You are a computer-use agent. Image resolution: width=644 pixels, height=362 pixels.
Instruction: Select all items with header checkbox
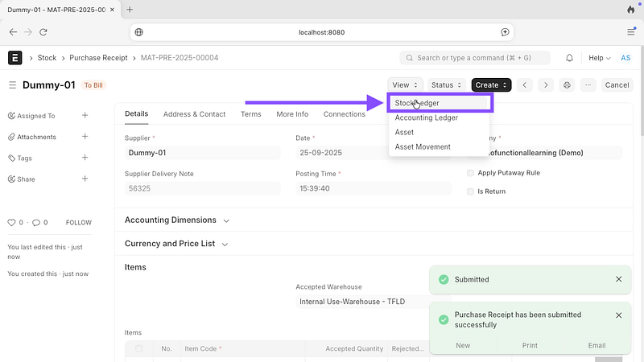coord(139,348)
